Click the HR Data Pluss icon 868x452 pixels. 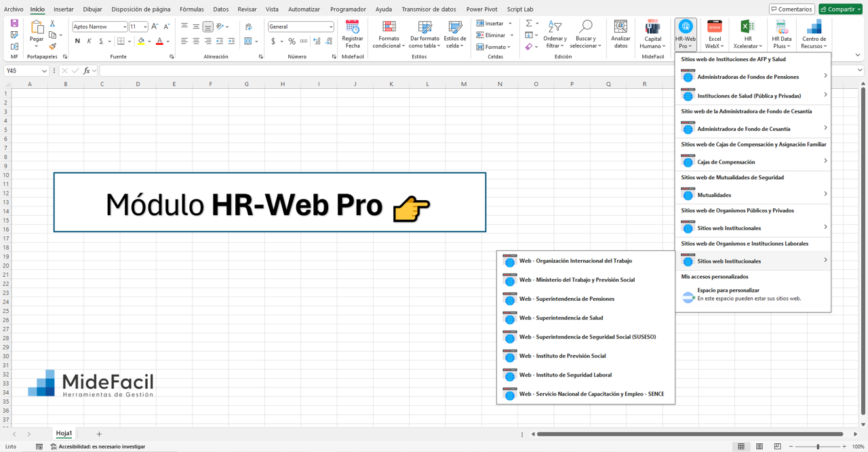[x=781, y=34]
